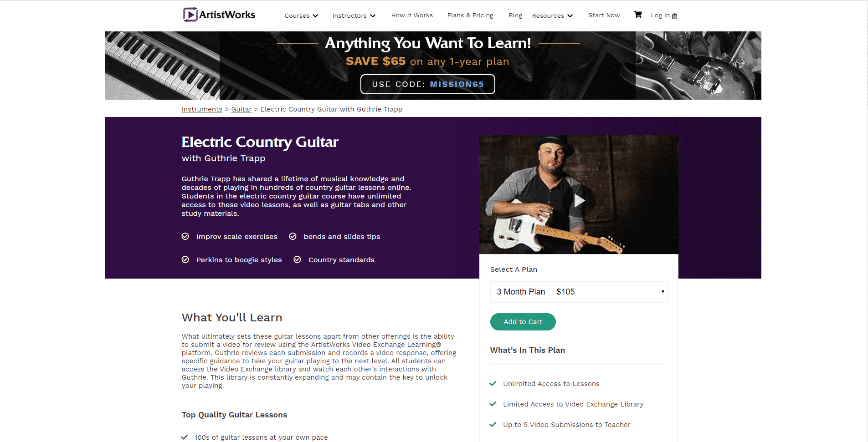Play the Guthrie Trapp preview video
This screenshot has height=442, width=868.
tap(579, 200)
